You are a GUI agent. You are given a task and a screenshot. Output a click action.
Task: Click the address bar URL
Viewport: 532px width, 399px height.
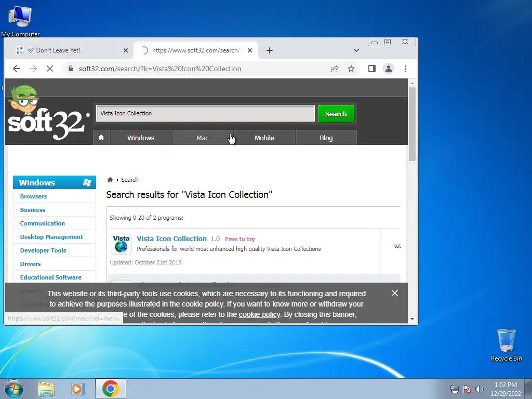pos(160,69)
